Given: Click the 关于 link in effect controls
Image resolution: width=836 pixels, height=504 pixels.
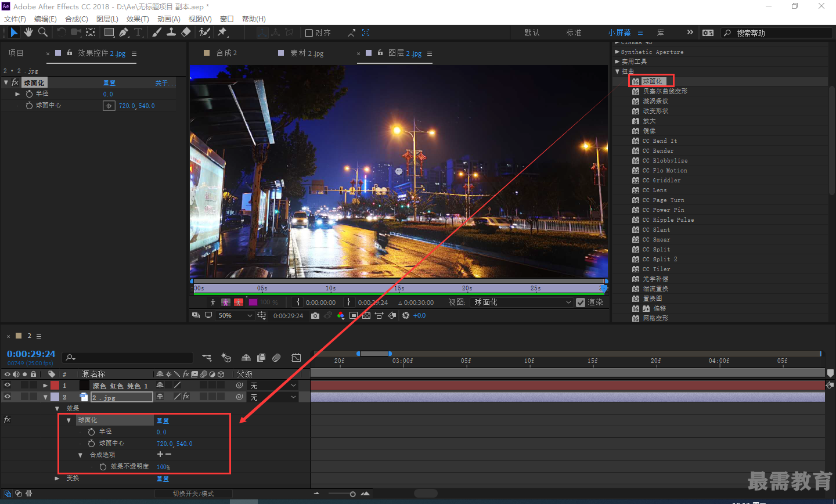Looking at the screenshot, I should coord(165,83).
